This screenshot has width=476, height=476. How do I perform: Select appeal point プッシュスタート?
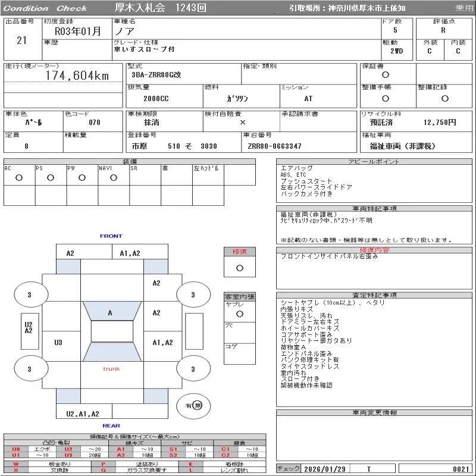click(306, 181)
